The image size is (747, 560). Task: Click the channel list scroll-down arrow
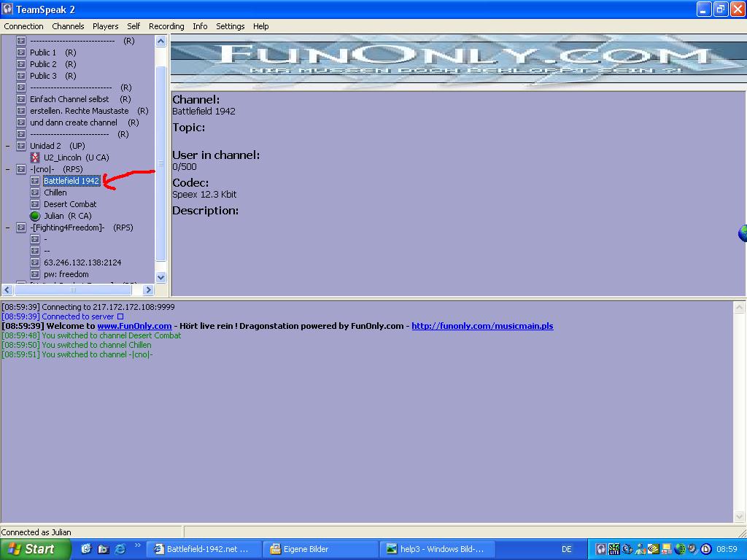click(161, 277)
